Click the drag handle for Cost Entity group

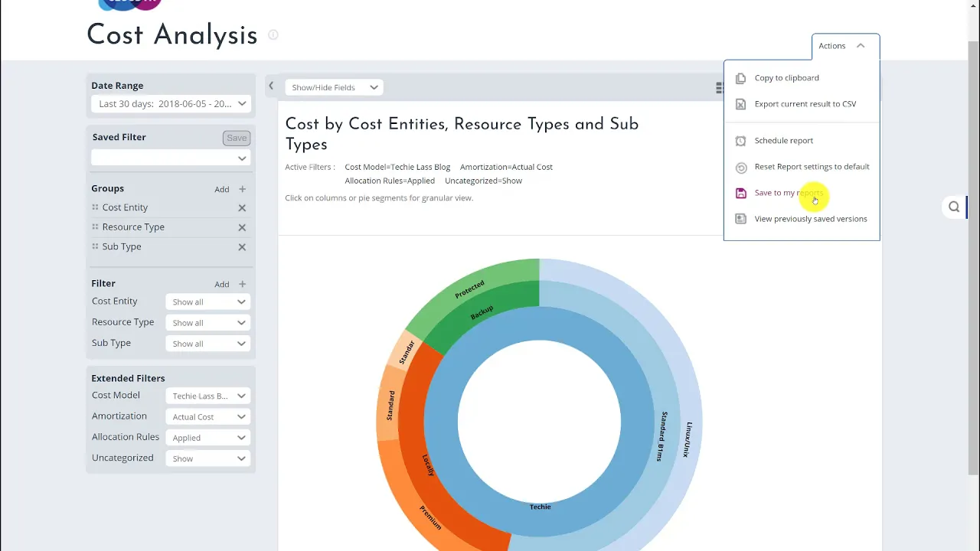click(95, 207)
